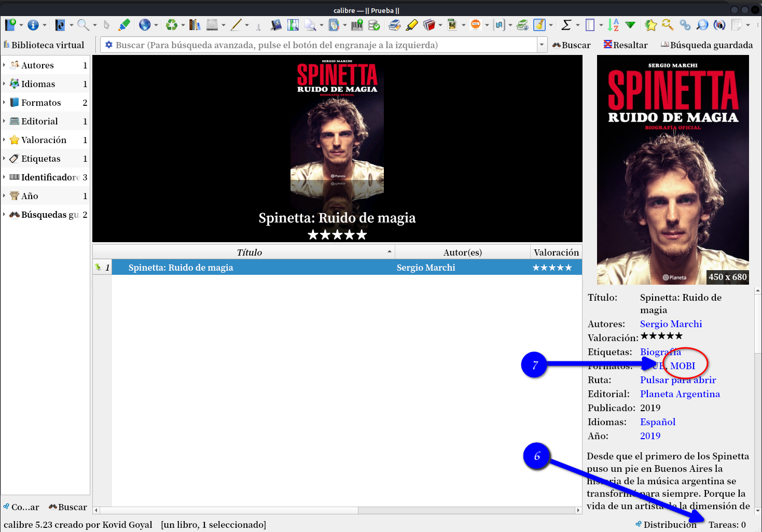Sort by the Valoración column header
762x532 pixels.
[556, 252]
